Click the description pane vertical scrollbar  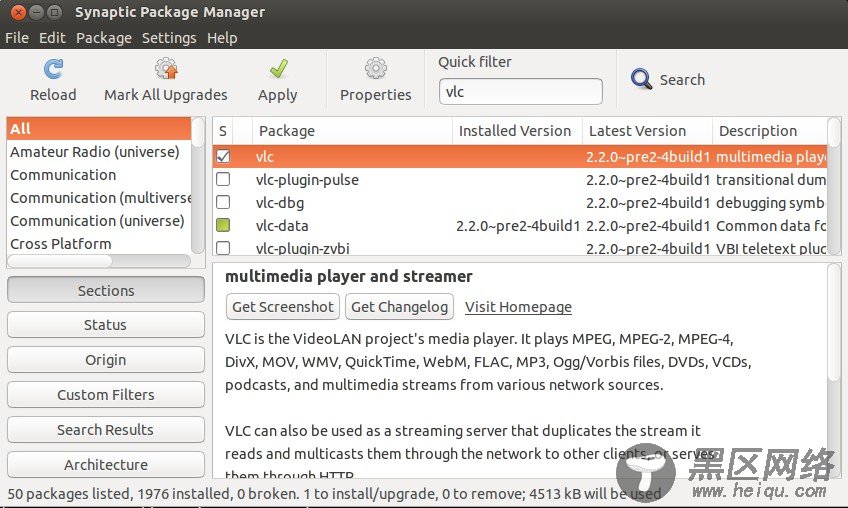(834, 370)
